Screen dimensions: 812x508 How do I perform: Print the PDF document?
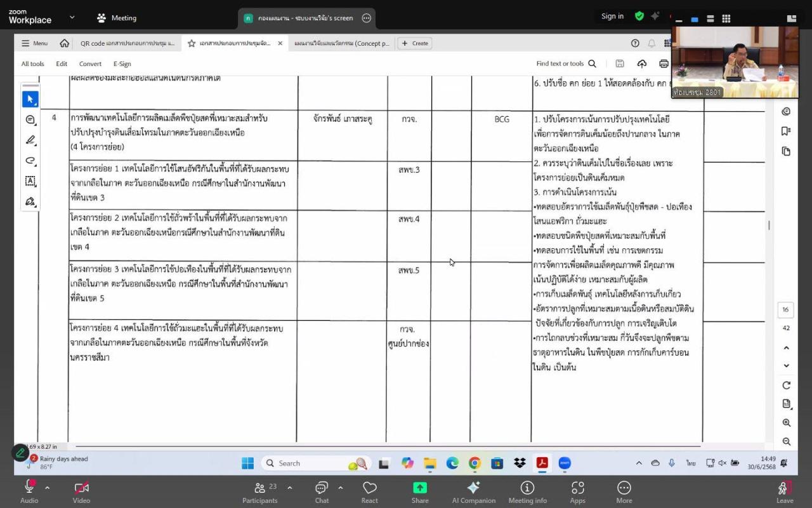[x=664, y=63]
